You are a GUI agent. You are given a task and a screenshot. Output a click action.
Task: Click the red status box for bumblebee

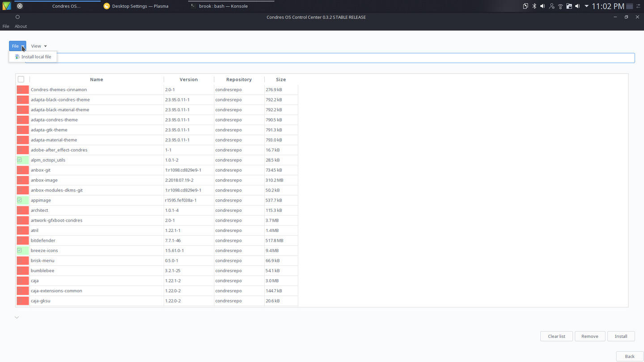23,270
